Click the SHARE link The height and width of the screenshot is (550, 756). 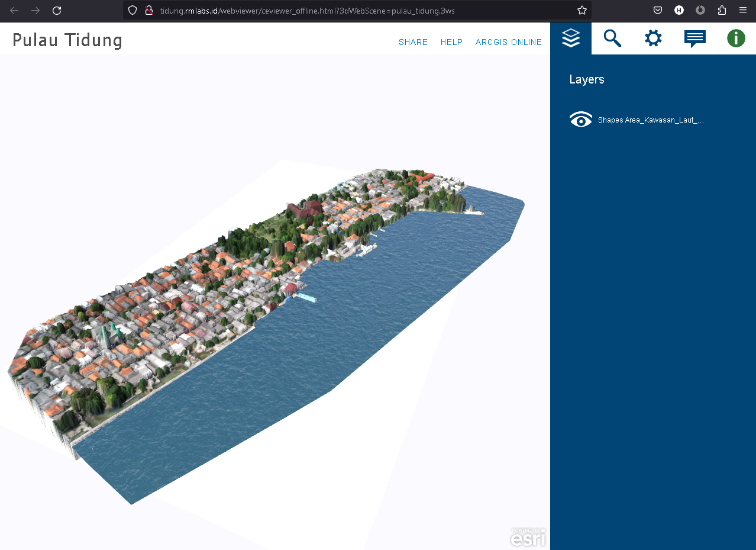413,42
